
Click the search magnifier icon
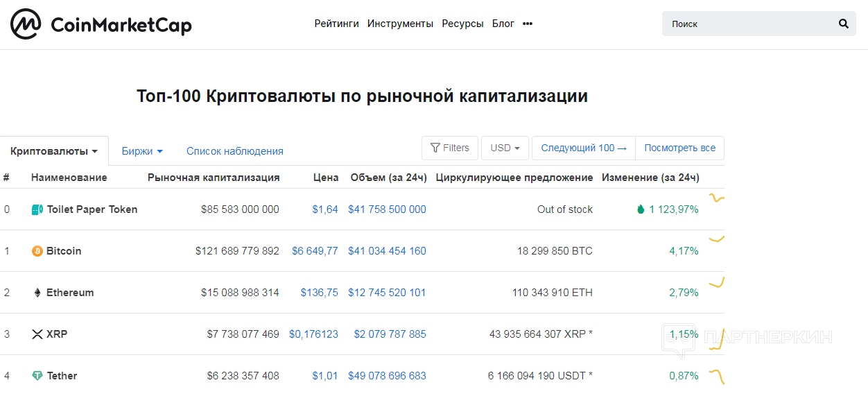(x=844, y=24)
